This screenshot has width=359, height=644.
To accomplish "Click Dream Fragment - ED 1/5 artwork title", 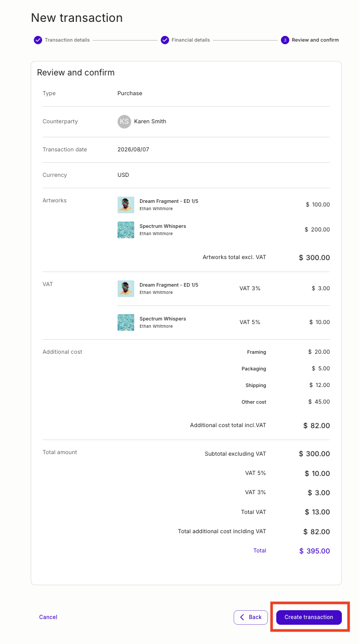I will click(169, 201).
